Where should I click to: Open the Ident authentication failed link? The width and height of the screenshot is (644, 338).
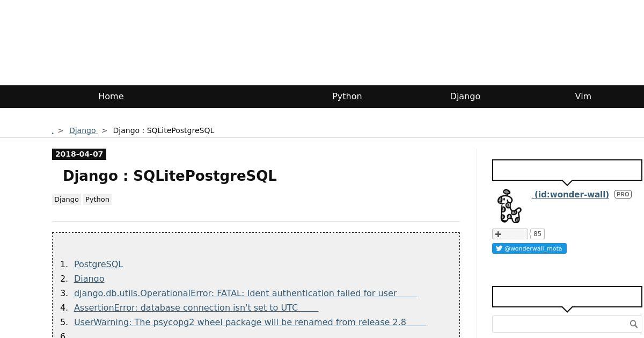[x=245, y=293]
